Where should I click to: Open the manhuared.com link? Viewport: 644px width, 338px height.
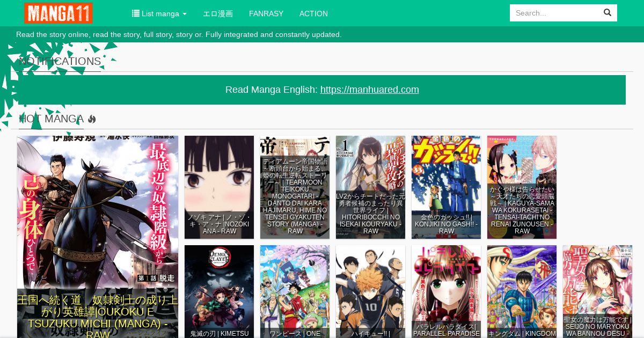(370, 90)
